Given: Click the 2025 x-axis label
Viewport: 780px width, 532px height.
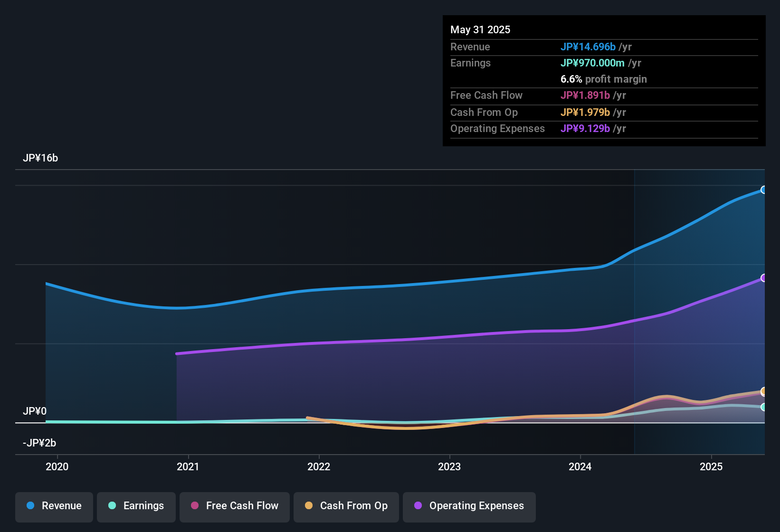Looking at the screenshot, I should (711, 467).
